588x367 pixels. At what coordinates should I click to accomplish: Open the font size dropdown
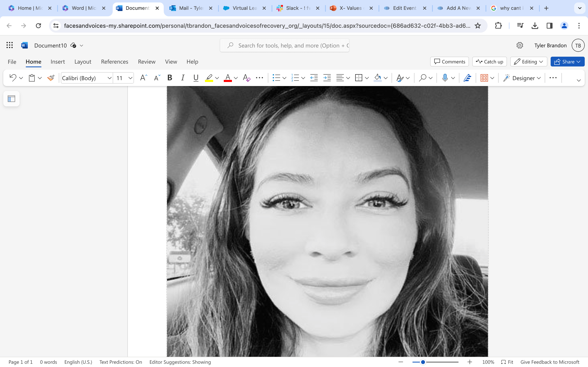click(130, 78)
